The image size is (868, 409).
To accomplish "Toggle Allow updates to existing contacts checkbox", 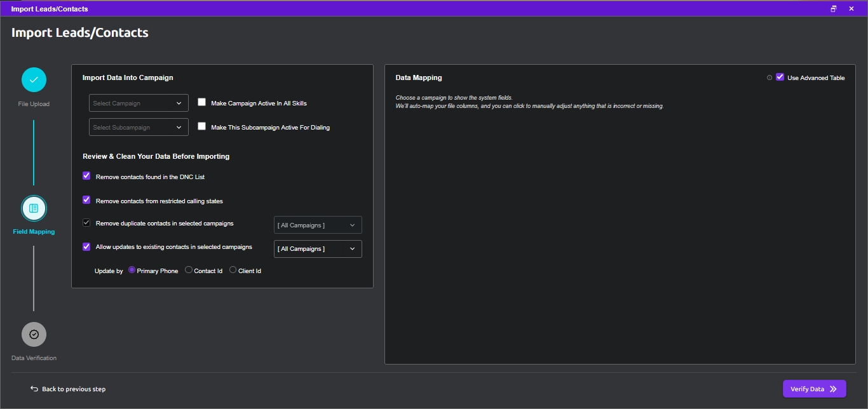I will click(86, 246).
